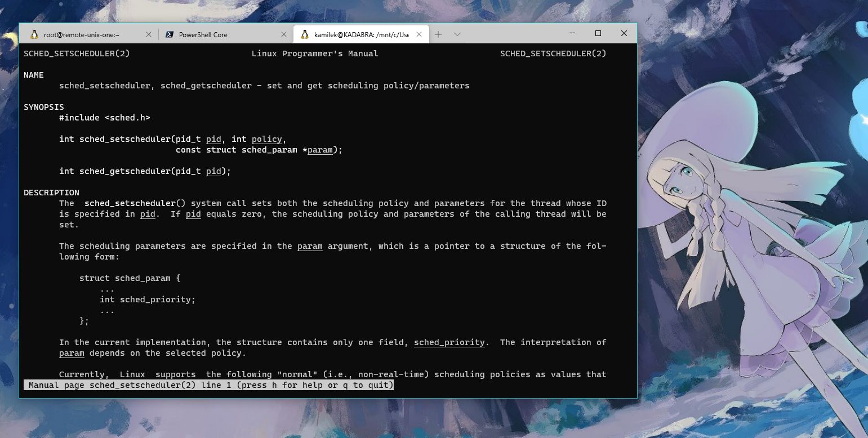Close the root@remote-unix-one tab
868x438 pixels.
coord(148,34)
